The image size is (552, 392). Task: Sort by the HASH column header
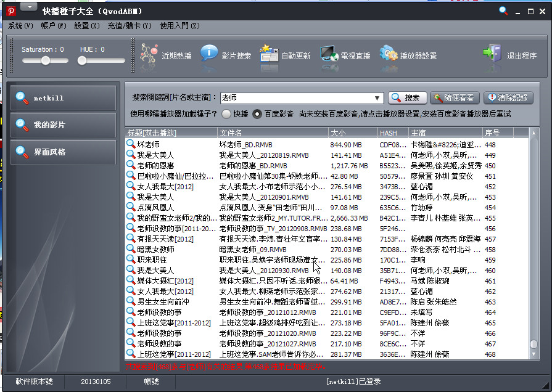393,133
